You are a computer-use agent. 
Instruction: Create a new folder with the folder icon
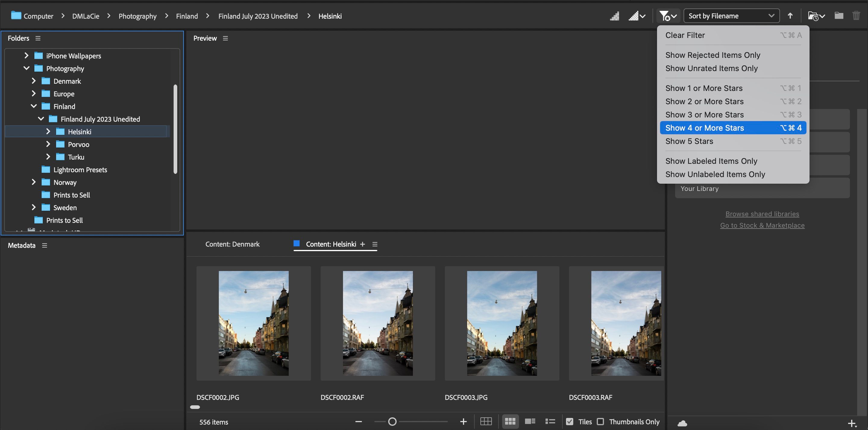(x=839, y=15)
